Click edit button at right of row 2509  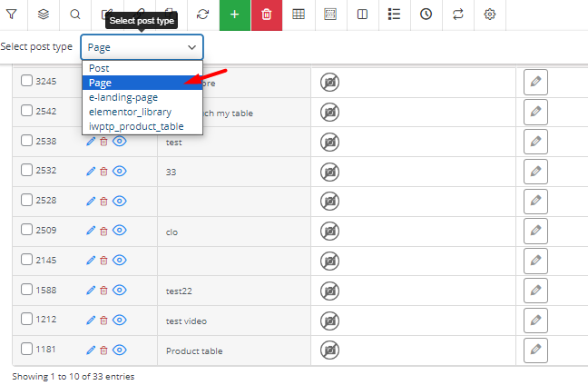click(x=535, y=231)
